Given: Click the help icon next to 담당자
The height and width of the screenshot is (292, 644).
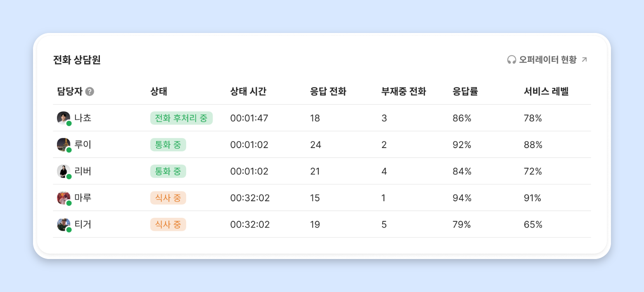Looking at the screenshot, I should coord(90,92).
